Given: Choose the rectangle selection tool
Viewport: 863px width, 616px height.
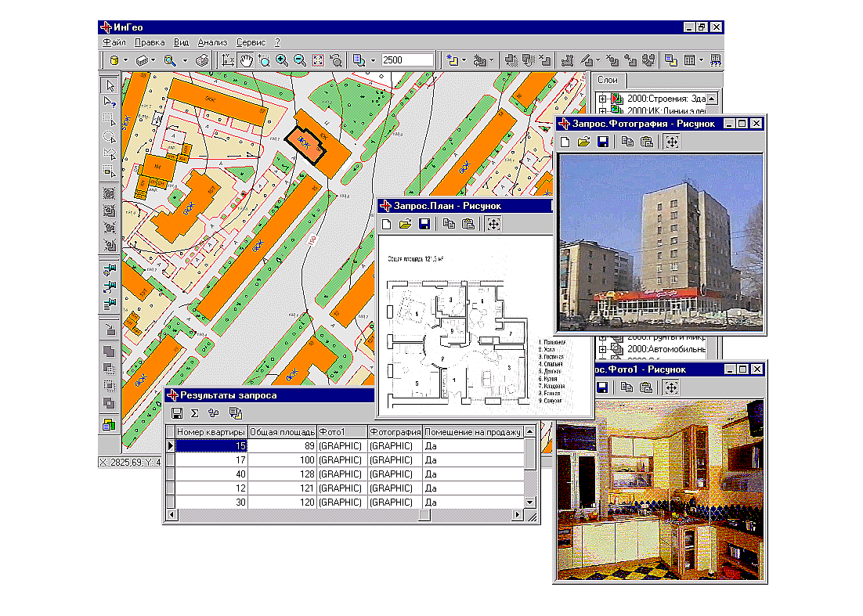Looking at the screenshot, I should [110, 119].
